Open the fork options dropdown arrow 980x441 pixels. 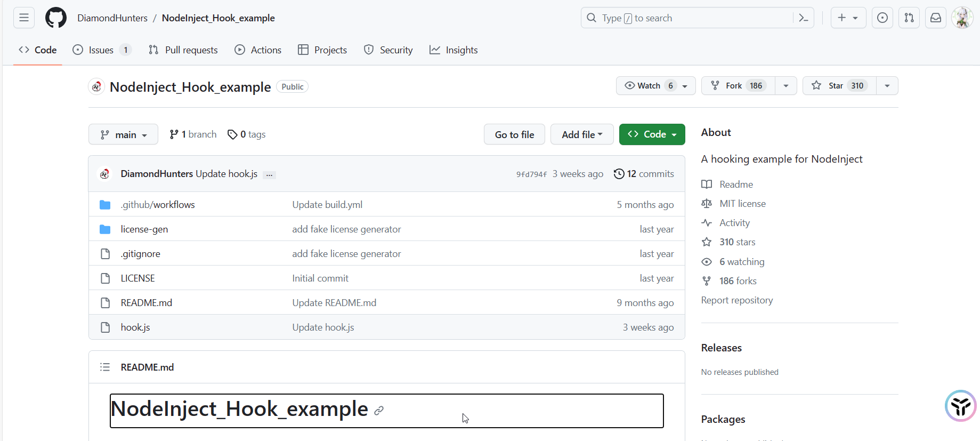786,86
